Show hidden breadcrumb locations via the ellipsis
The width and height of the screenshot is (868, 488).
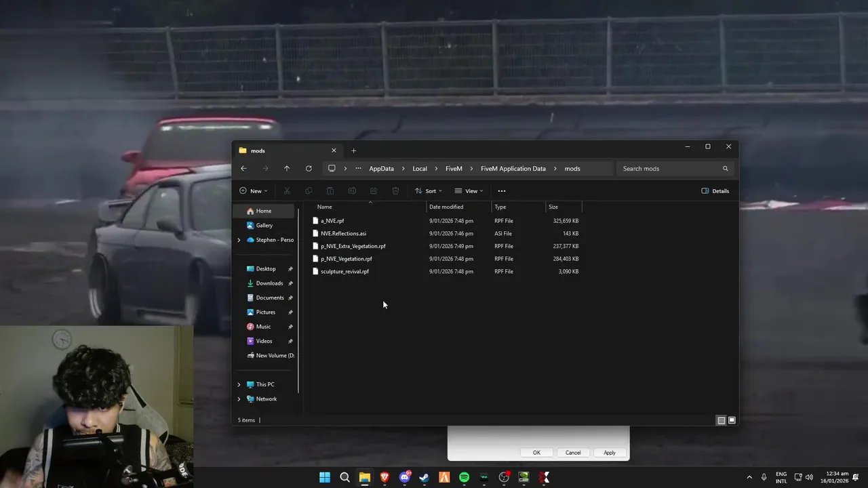tap(359, 169)
